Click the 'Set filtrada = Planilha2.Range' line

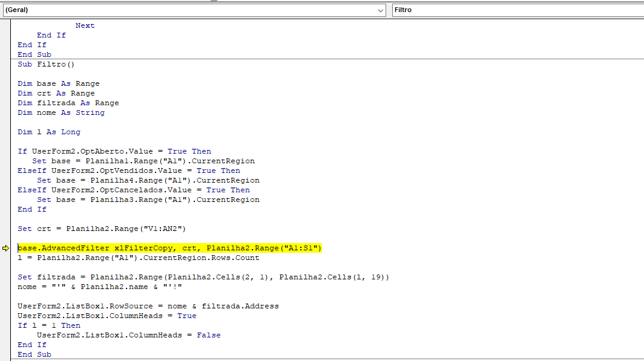pyautogui.click(x=203, y=278)
